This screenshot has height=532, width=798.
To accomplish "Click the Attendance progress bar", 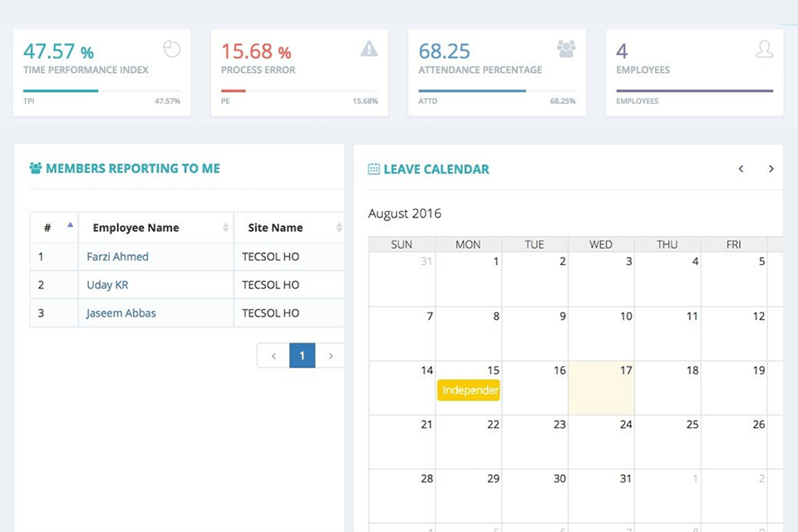I will (x=497, y=91).
